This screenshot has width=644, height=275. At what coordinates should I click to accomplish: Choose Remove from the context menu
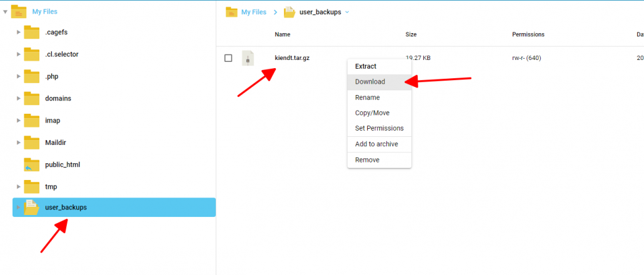pos(380,160)
